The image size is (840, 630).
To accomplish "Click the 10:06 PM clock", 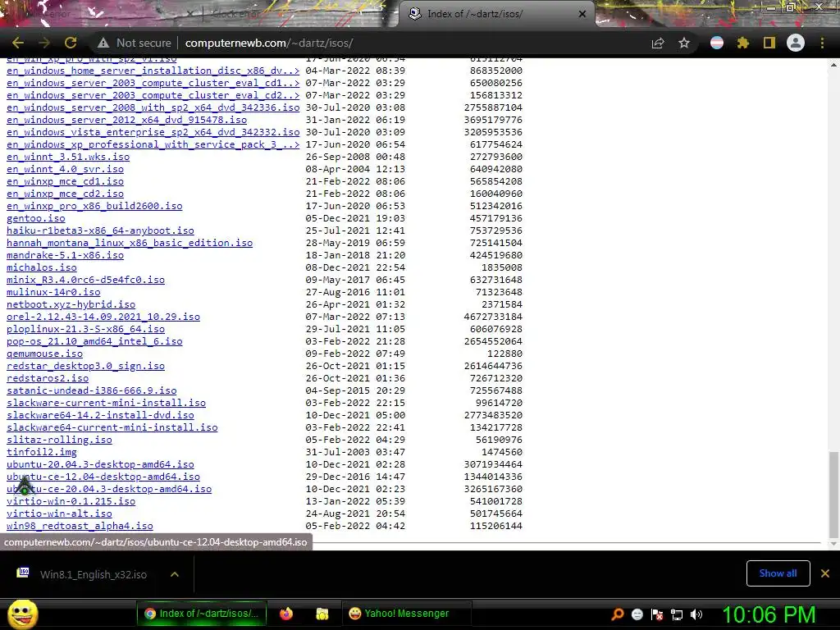I will coord(769,614).
